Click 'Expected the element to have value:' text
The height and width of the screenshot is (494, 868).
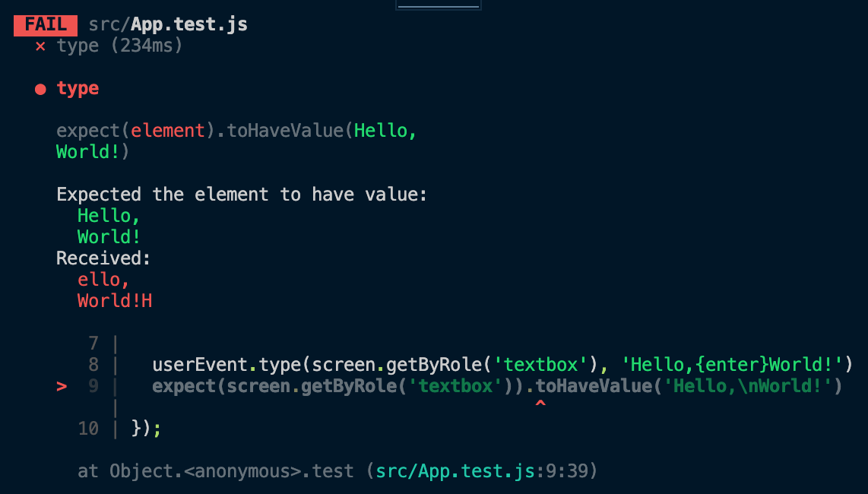242,195
